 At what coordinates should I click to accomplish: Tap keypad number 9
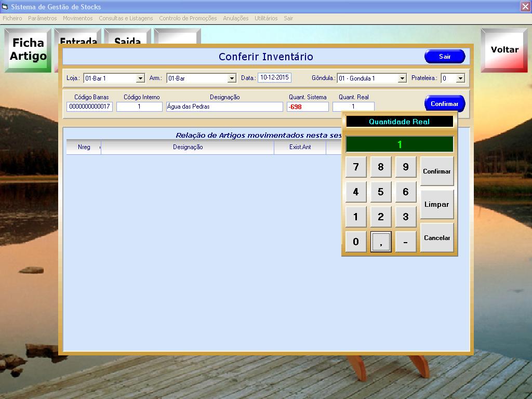click(405, 167)
